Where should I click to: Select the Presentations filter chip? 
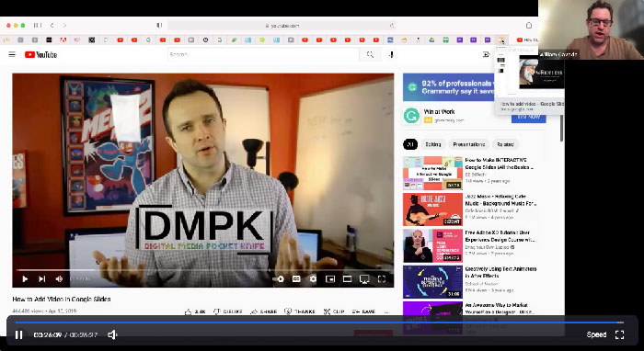click(468, 144)
